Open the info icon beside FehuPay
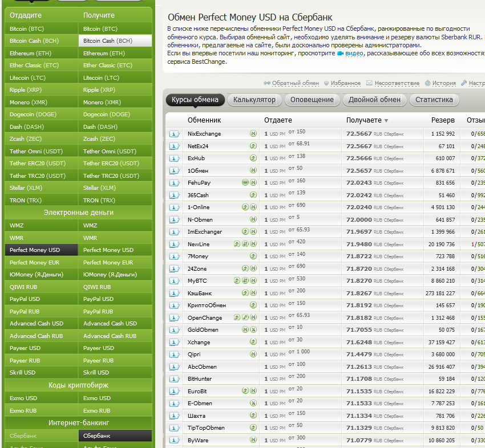485x448 pixels. (174, 183)
